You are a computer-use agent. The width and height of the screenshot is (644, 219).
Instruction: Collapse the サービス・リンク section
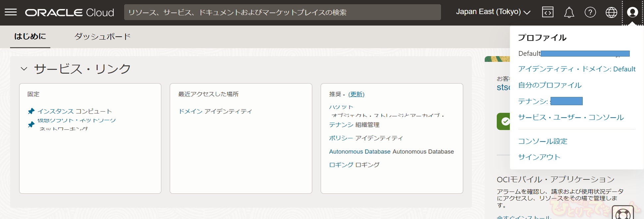pyautogui.click(x=24, y=69)
